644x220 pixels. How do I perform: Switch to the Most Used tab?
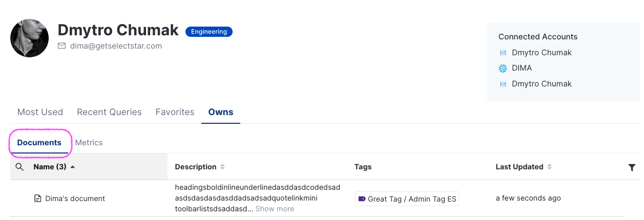click(40, 112)
